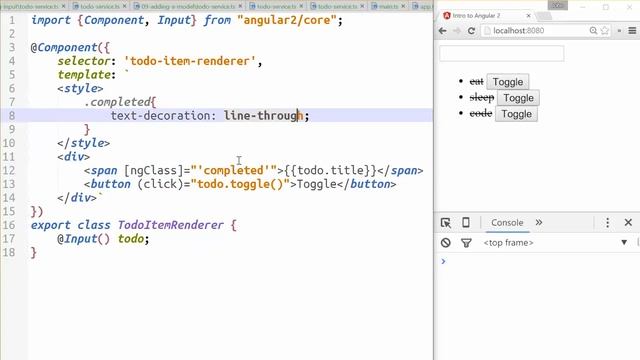Click the {{todo.title}} interpolation

pyautogui.click(x=330, y=171)
